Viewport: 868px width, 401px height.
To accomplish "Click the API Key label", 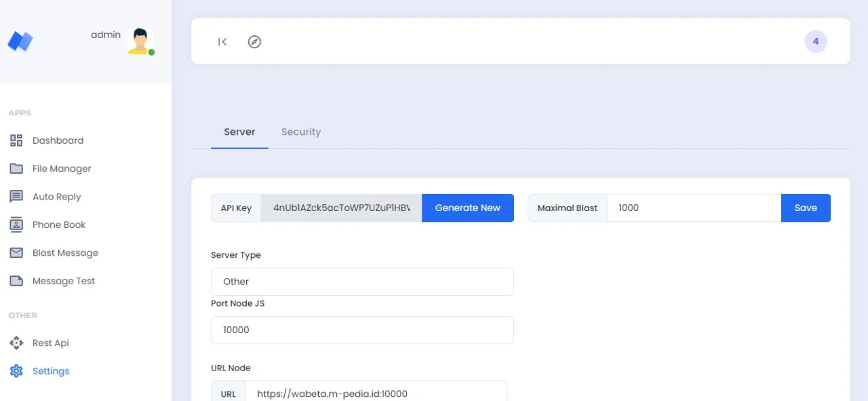I will coord(236,208).
